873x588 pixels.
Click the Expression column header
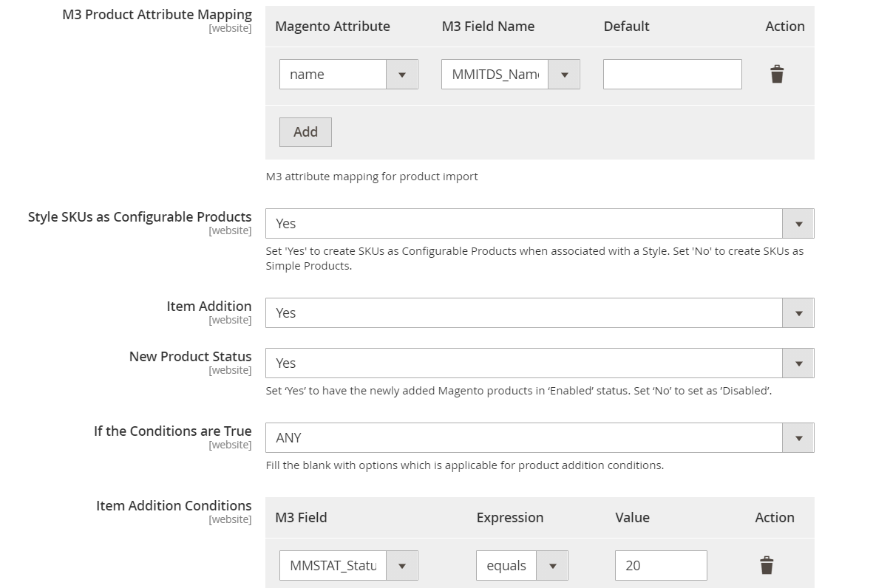(x=509, y=518)
